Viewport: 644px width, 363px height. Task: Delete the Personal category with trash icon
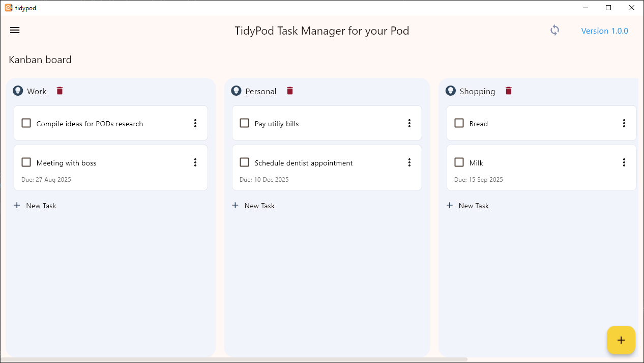point(290,91)
